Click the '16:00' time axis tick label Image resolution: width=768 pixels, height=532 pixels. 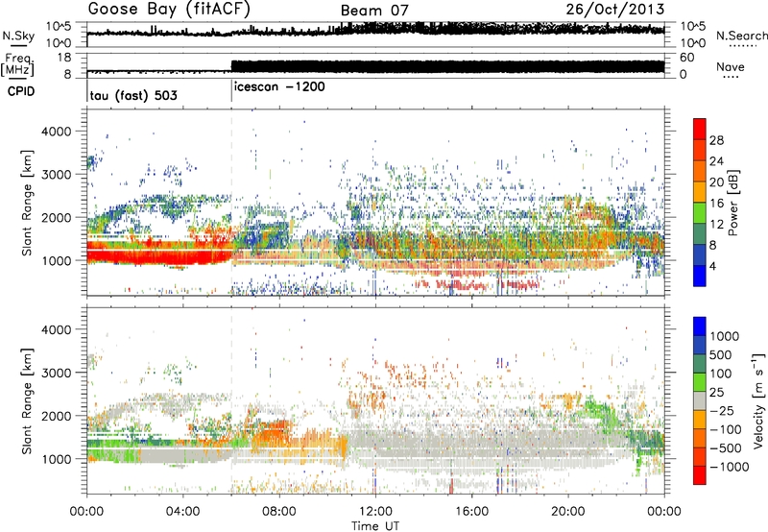click(471, 512)
